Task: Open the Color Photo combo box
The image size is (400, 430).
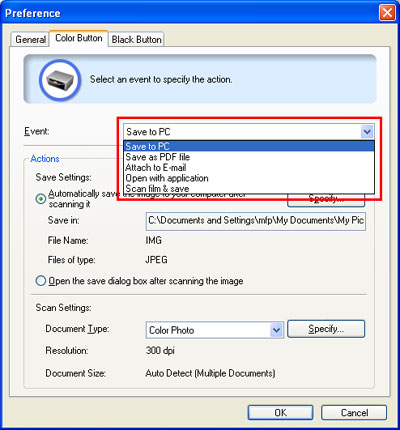Action: point(215,330)
